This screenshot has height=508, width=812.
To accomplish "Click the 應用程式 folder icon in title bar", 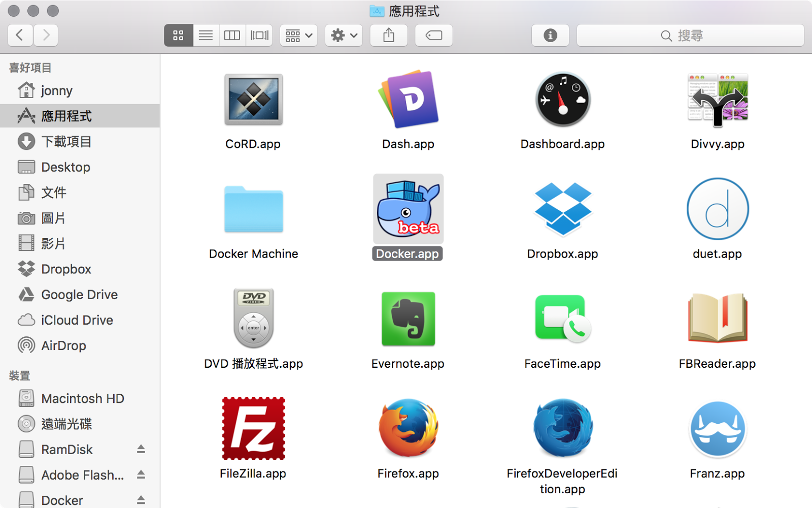I will click(377, 11).
